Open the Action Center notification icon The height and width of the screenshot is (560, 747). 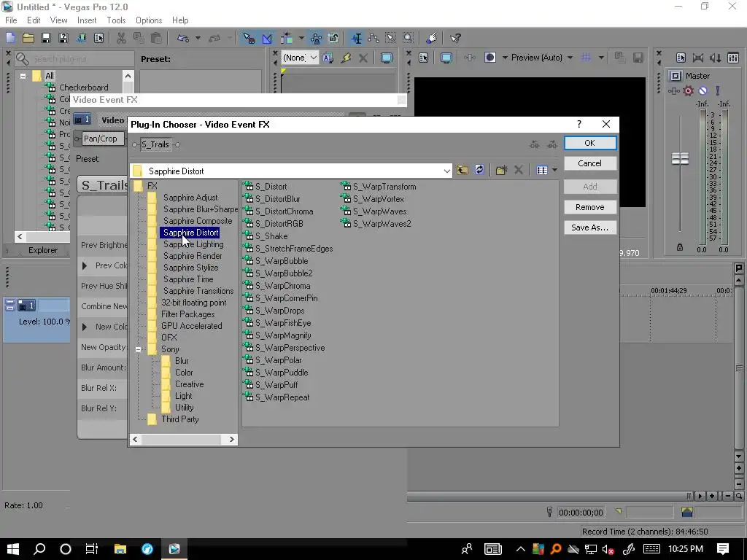coord(723,549)
